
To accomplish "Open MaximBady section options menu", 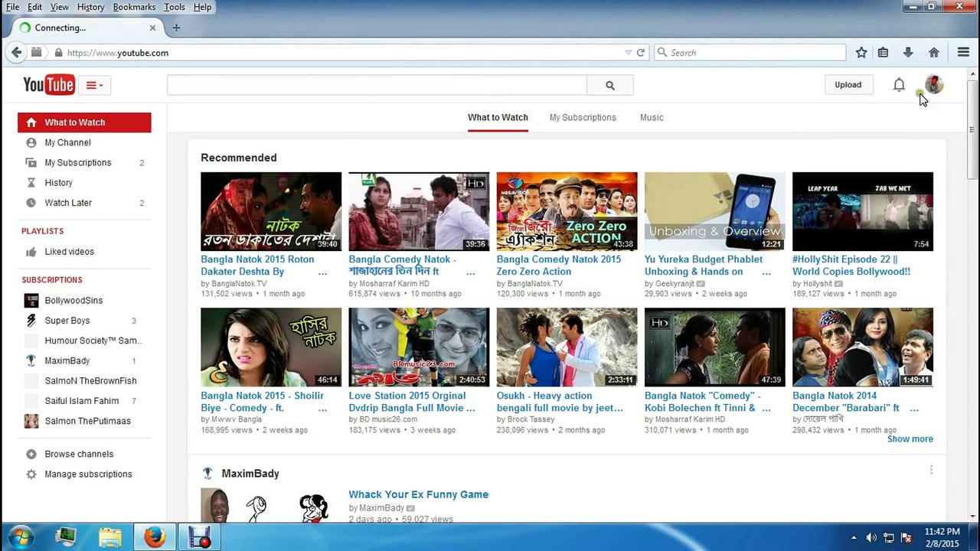I will pyautogui.click(x=931, y=470).
